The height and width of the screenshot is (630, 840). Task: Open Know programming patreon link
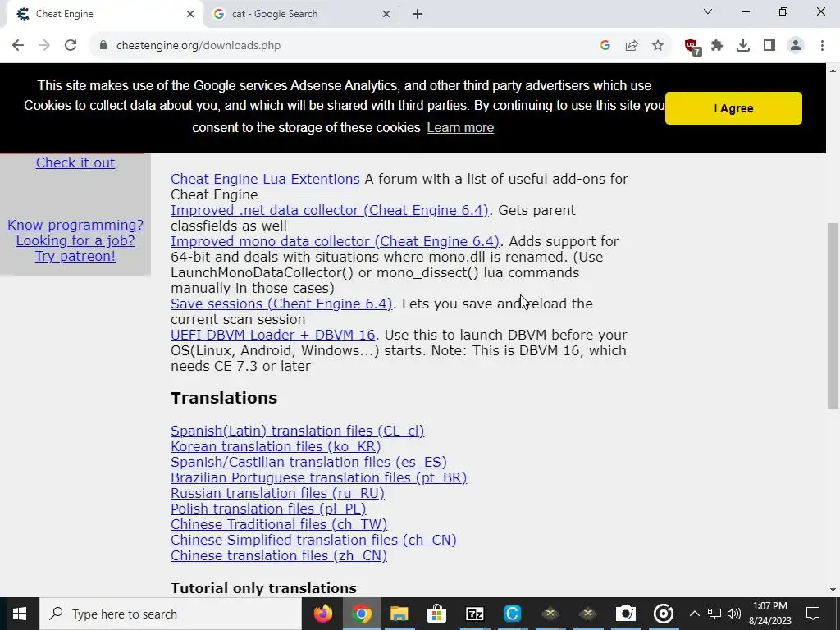pyautogui.click(x=75, y=240)
